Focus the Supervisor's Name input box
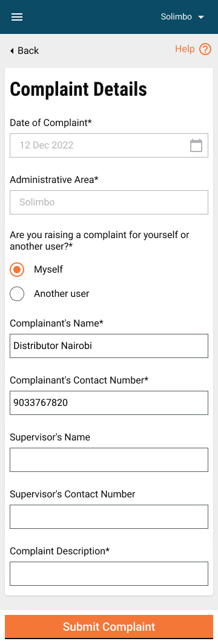 pyautogui.click(x=109, y=460)
